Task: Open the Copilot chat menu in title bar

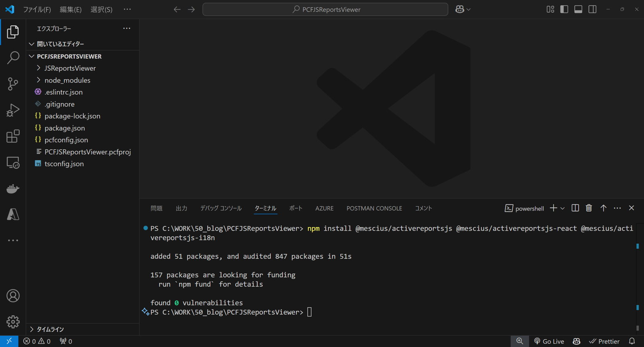Action: click(x=462, y=9)
